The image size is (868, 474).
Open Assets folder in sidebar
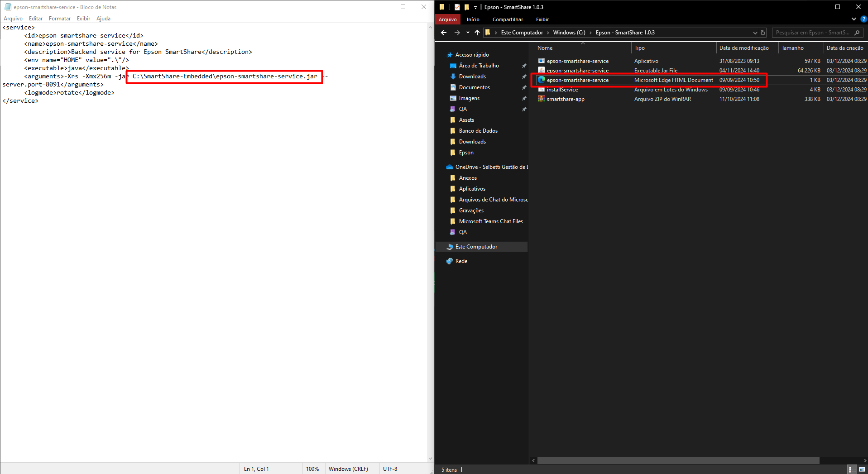[x=466, y=120]
